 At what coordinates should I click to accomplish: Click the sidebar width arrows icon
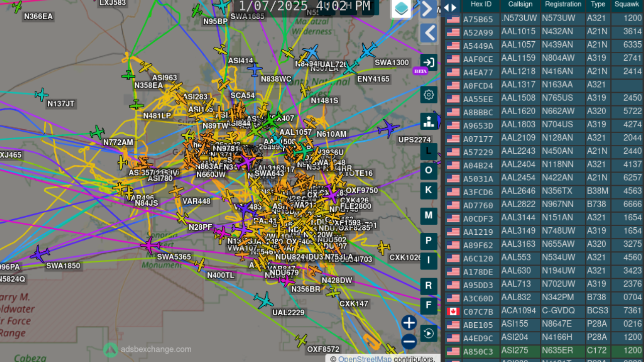450,8
